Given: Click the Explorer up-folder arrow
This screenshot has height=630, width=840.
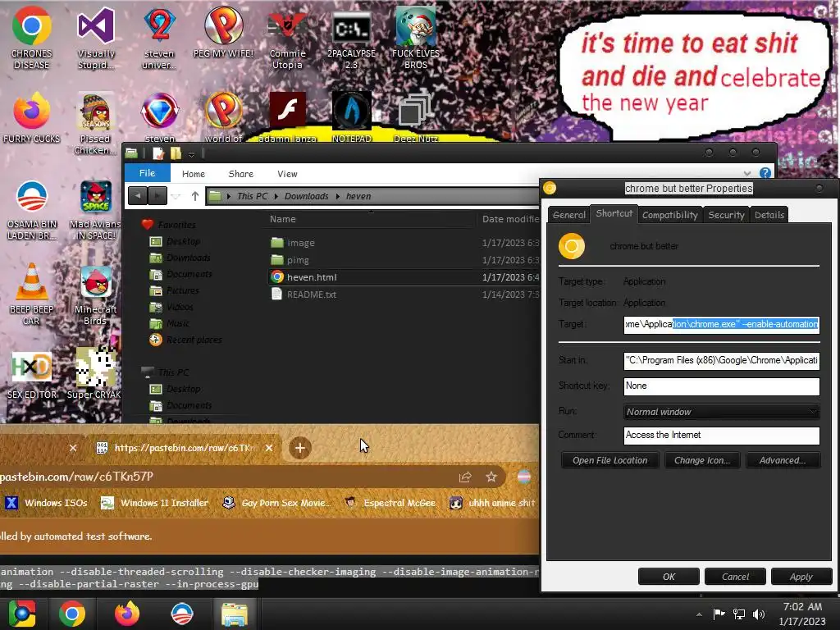Looking at the screenshot, I should point(195,196).
